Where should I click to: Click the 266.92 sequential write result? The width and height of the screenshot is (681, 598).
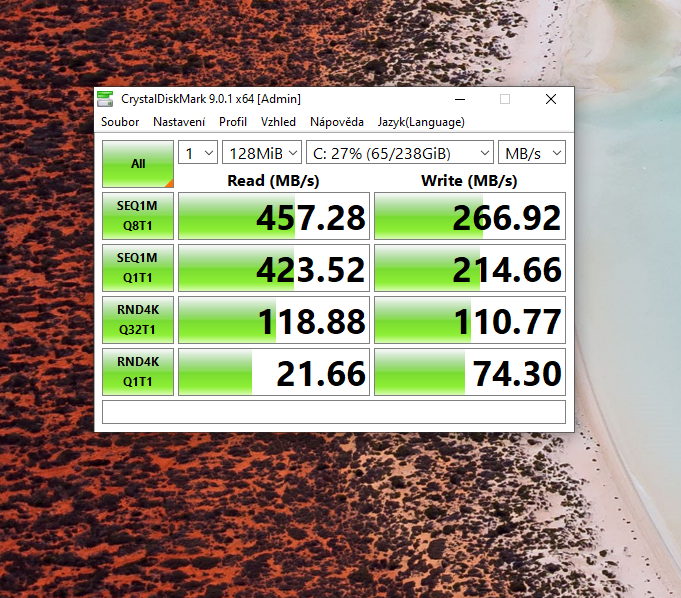point(470,216)
